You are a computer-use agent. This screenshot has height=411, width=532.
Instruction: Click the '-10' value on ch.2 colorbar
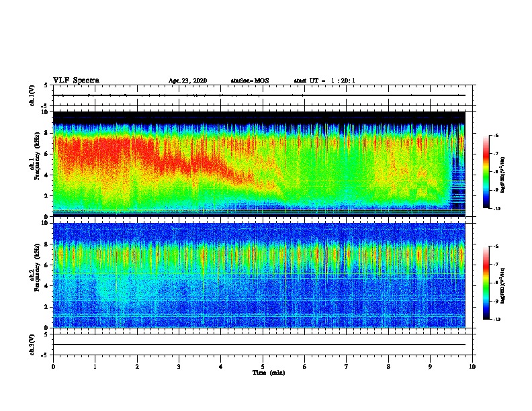tap(496, 320)
